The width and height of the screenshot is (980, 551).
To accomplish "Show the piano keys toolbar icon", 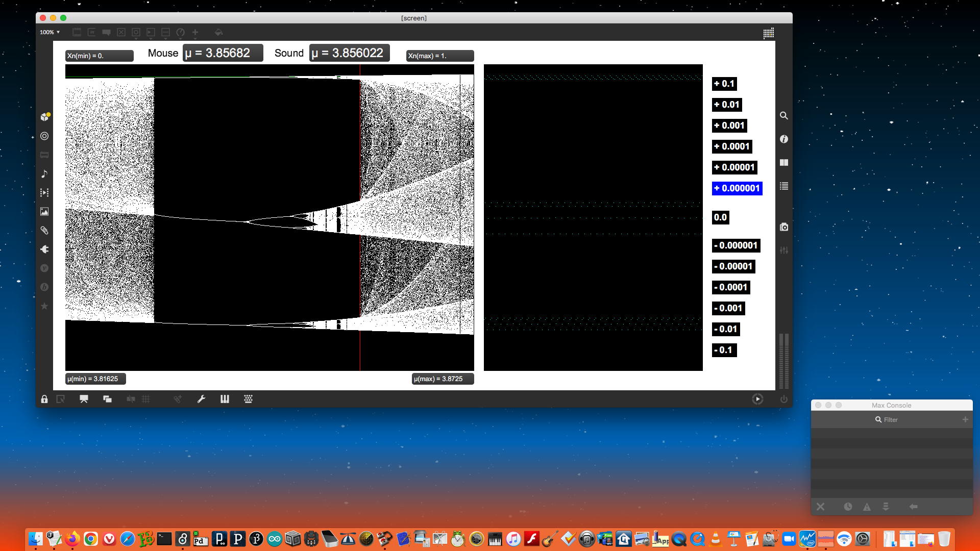I will [x=225, y=399].
